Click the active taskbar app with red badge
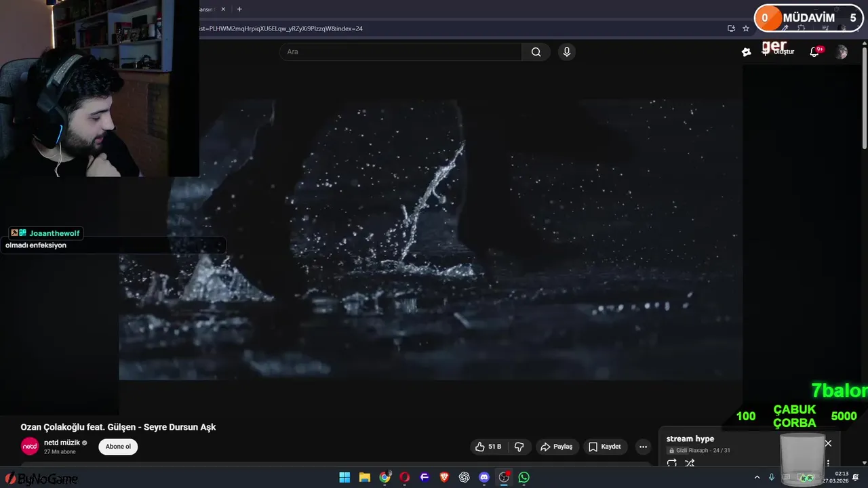868x488 pixels. [504, 477]
